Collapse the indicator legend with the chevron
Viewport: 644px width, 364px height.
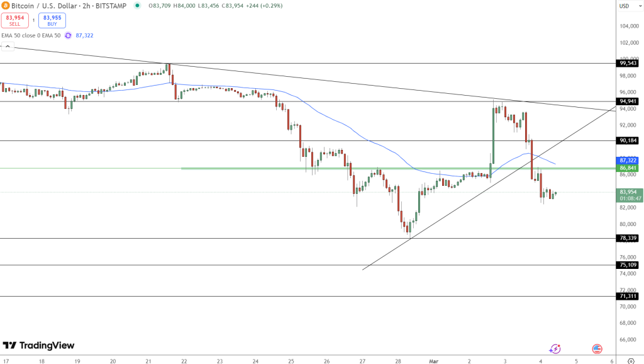(x=8, y=47)
